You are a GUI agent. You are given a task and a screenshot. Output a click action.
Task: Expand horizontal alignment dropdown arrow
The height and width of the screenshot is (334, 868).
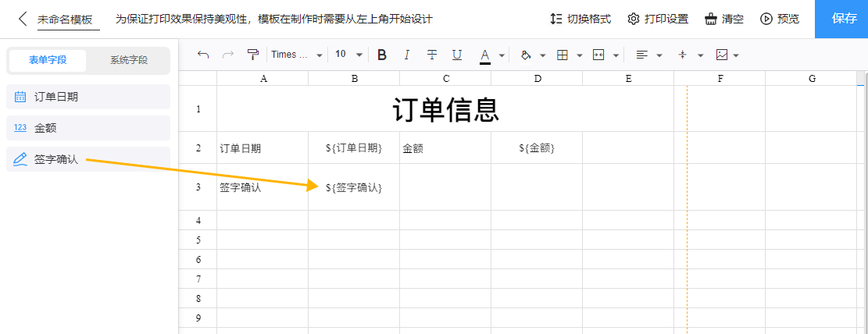(659, 55)
